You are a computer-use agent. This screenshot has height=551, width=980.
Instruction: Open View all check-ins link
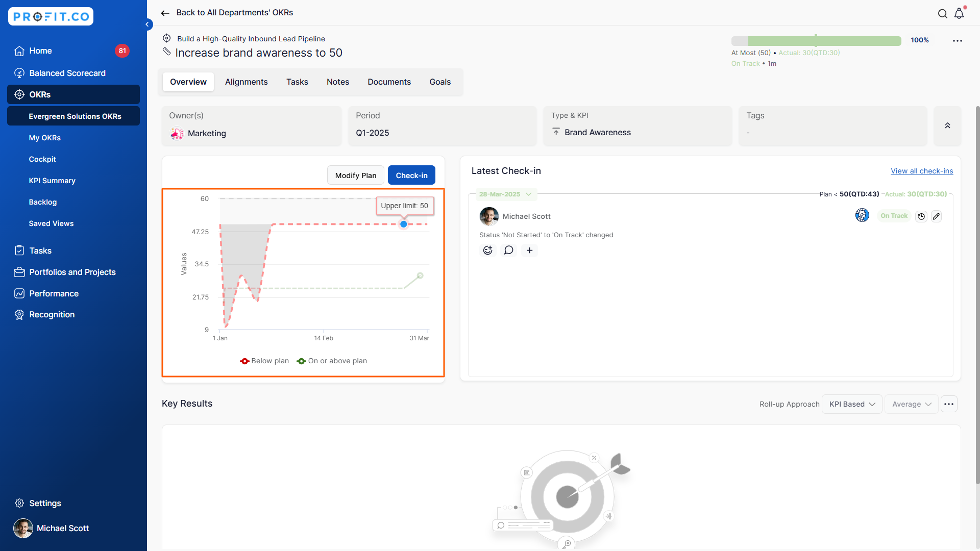tap(921, 171)
